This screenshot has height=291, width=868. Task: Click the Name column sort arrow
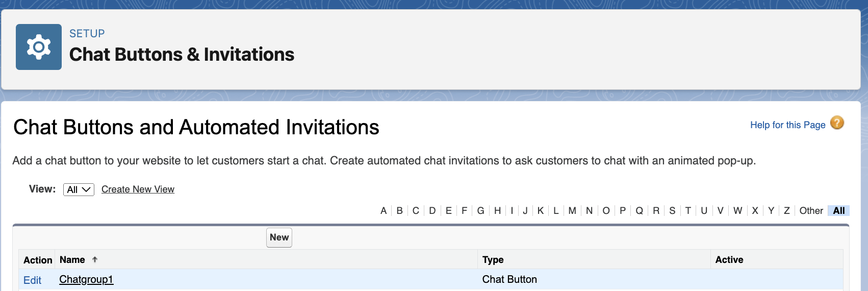95,260
